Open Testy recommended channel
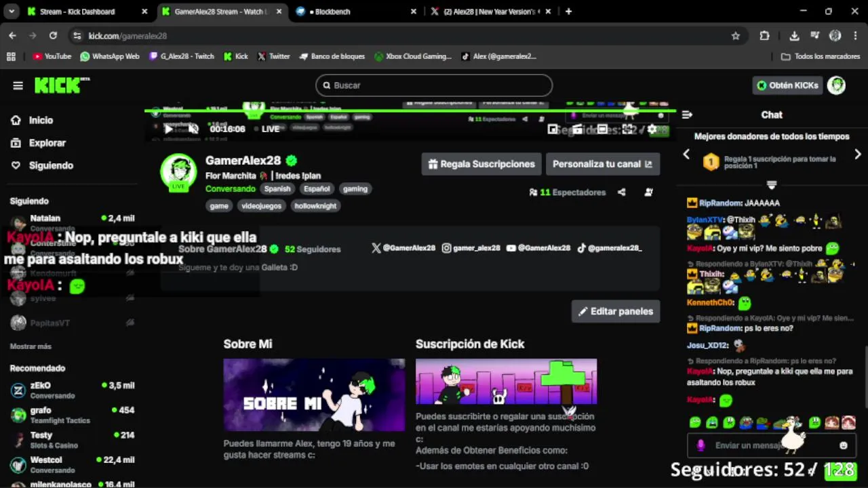Screen dimensions: 868x488 pos(72,440)
